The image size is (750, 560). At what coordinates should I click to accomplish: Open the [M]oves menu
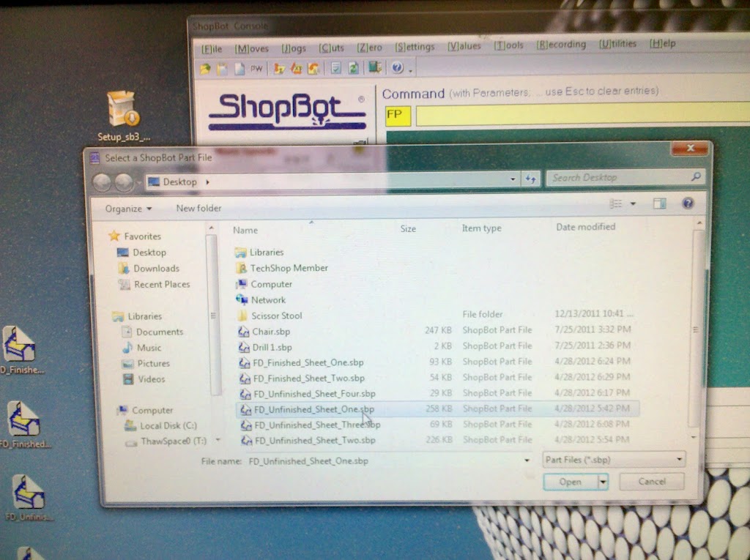pos(252,49)
